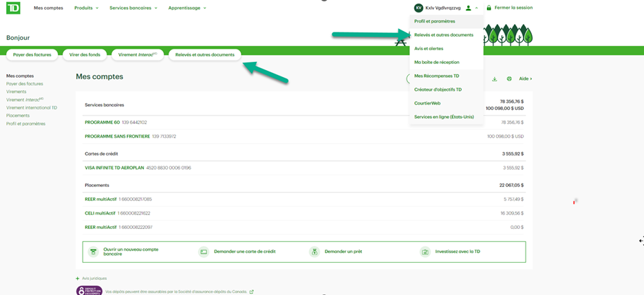This screenshot has height=295, width=644.
Task: Open Virement Interac in the left sidebar
Action: tap(25, 100)
